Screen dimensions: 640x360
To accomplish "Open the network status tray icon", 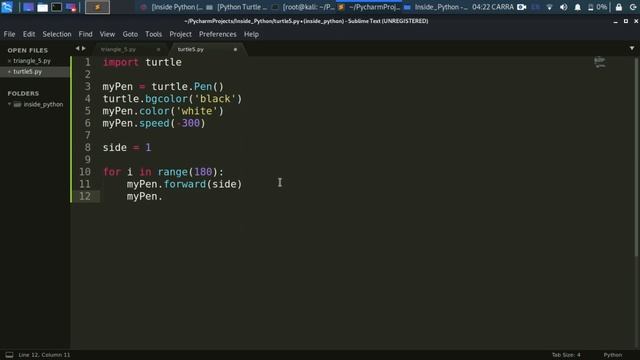I will pos(549,7).
